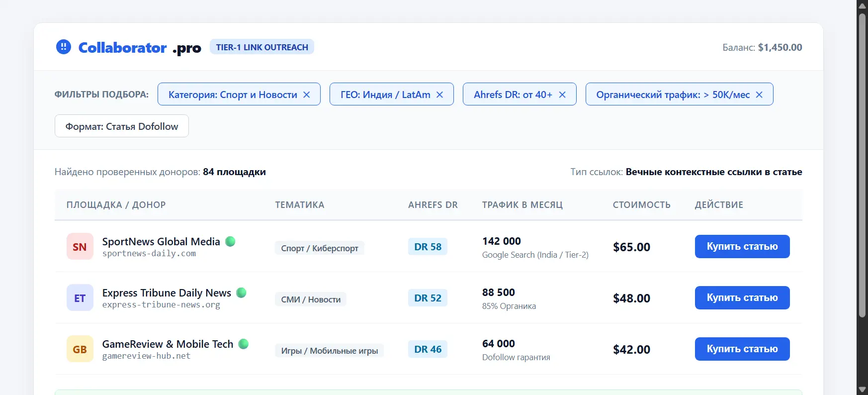The height and width of the screenshot is (395, 868).
Task: Remove the ГЕО: Индия / LatAm filter
Action: coord(439,95)
